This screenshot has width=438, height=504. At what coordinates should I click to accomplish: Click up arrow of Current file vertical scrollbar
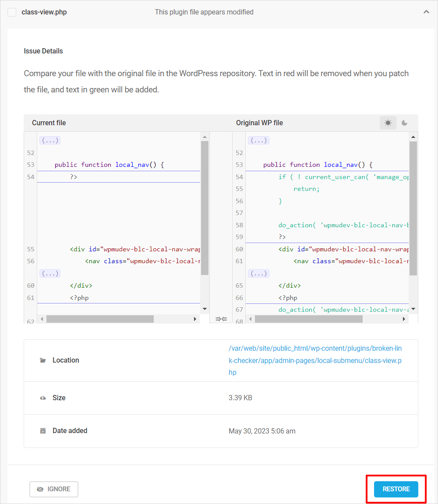click(205, 137)
